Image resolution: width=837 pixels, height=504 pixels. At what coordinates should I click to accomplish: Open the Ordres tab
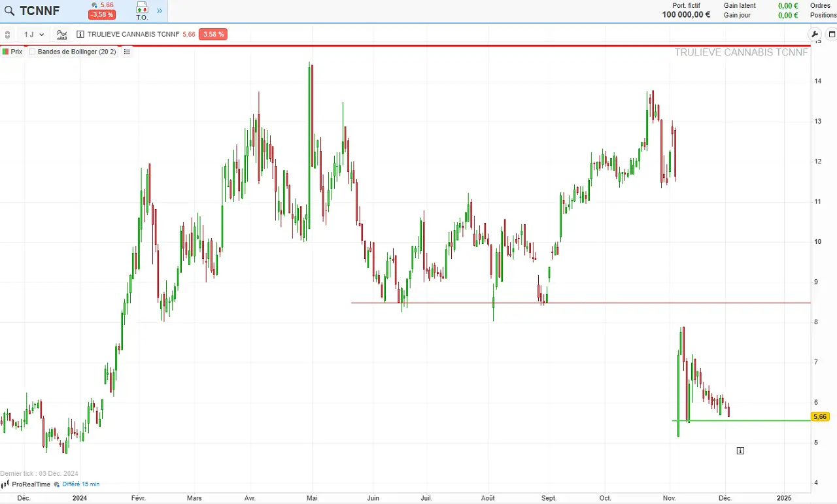point(820,6)
